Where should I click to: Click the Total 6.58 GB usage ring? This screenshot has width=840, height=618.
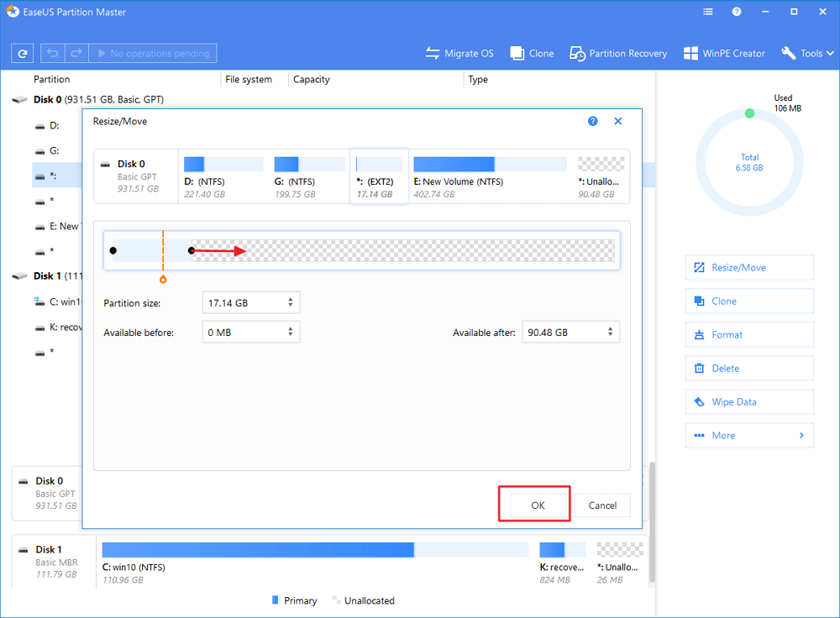[x=749, y=162]
